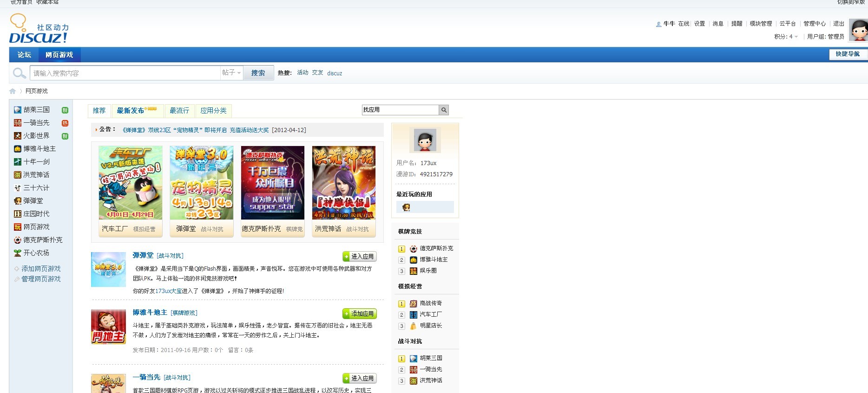
Task: Click user avatar at top right corner
Action: 858,30
